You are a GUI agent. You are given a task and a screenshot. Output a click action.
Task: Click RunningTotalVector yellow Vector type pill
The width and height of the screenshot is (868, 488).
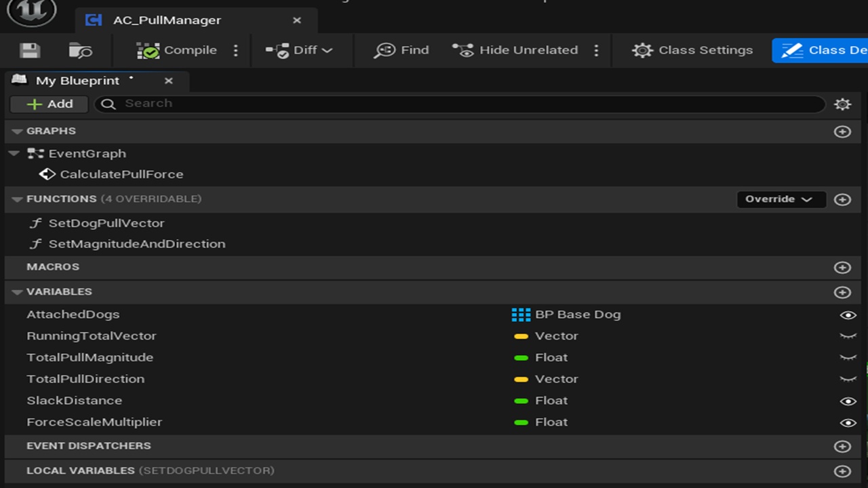pos(521,336)
